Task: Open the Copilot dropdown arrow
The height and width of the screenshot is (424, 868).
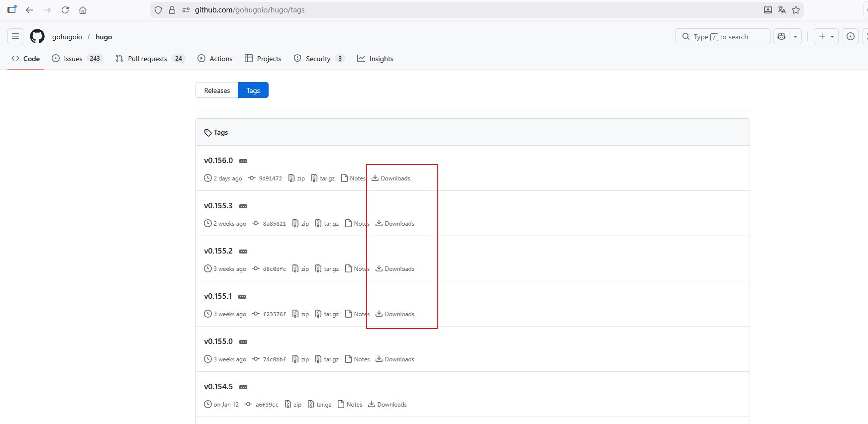Action: point(795,36)
